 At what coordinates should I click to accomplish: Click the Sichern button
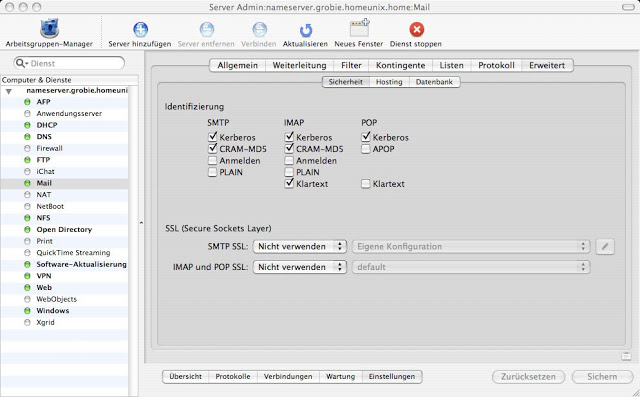click(602, 377)
